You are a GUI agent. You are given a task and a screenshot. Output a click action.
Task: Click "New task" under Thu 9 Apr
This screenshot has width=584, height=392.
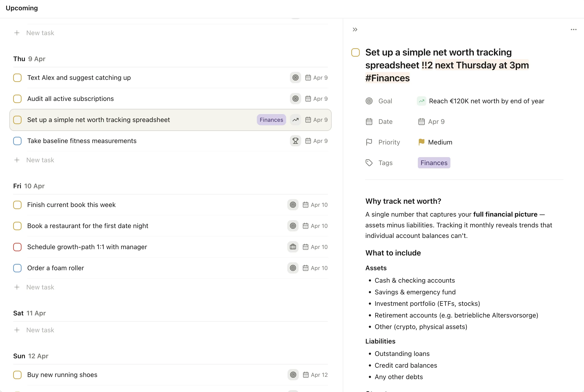(40, 160)
